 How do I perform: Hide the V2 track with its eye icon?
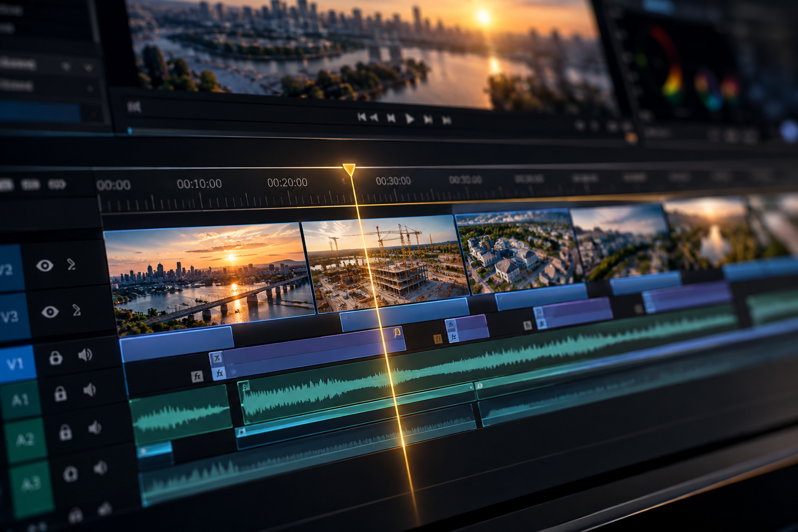pos(45,265)
